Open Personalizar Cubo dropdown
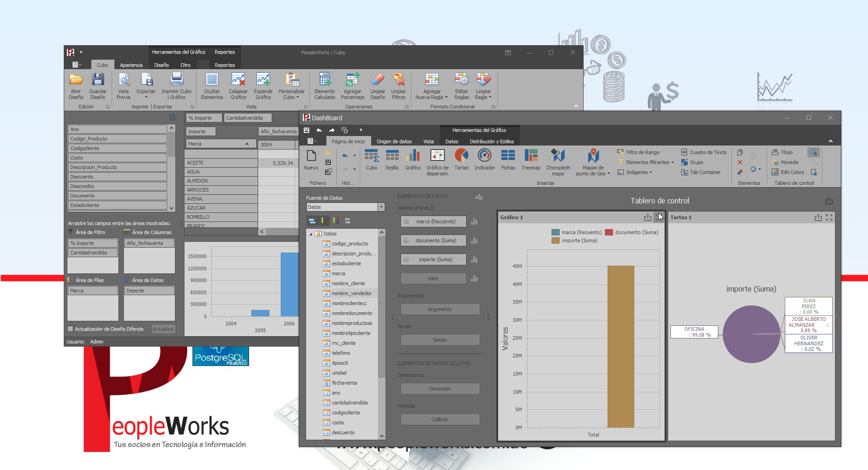 [292, 86]
